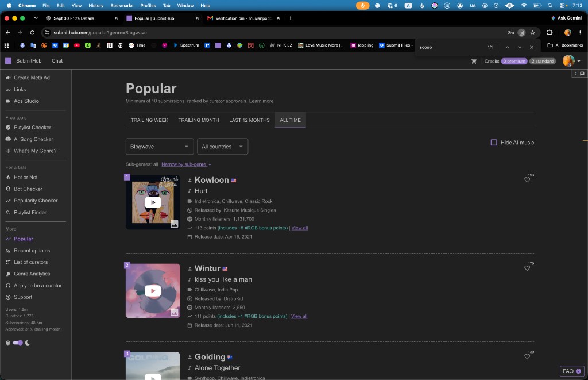Check the Hide AI music checkbox
Viewport: 588px width, 380px height.
pos(494,143)
